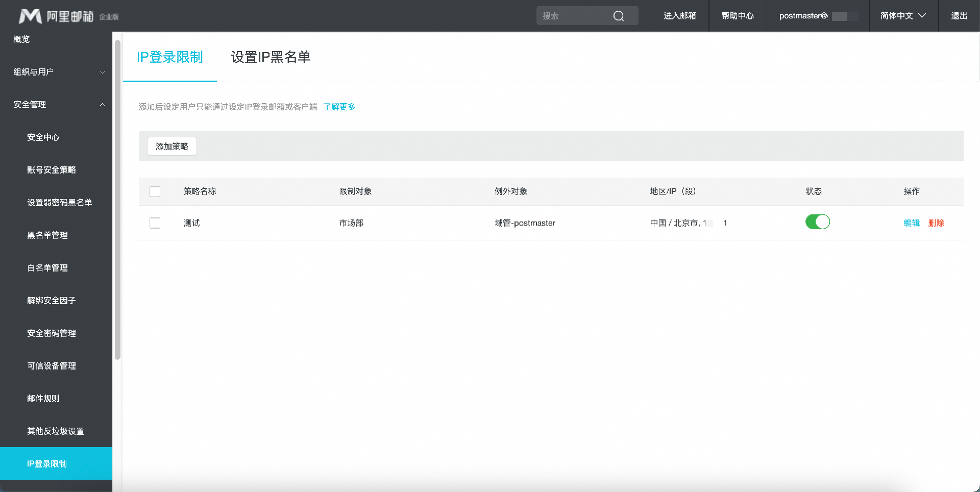The image size is (980, 492).
Task: Open 其他反垃圾设置 in the sidebar
Action: pos(56,431)
